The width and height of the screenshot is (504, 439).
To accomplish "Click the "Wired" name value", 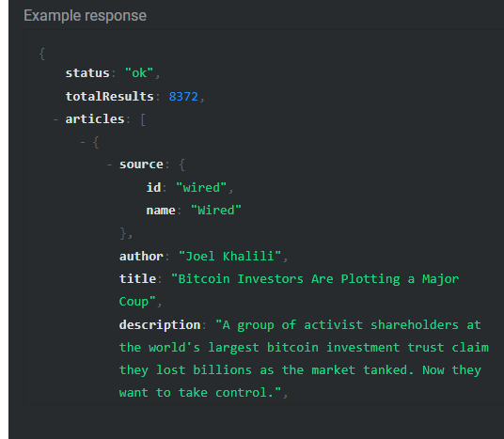I will 216,211.
